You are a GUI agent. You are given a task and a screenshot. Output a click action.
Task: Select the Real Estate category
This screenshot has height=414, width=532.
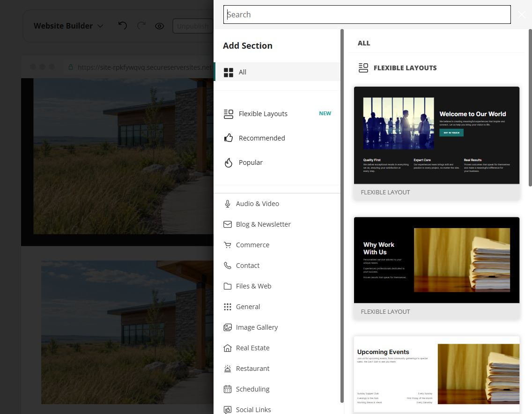click(277, 348)
